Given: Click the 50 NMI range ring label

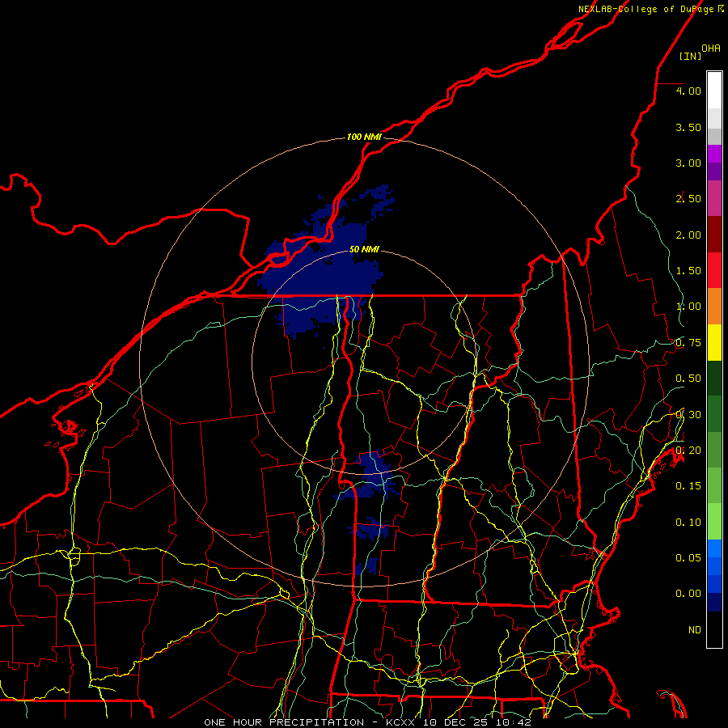Looking at the screenshot, I should coord(364,249).
